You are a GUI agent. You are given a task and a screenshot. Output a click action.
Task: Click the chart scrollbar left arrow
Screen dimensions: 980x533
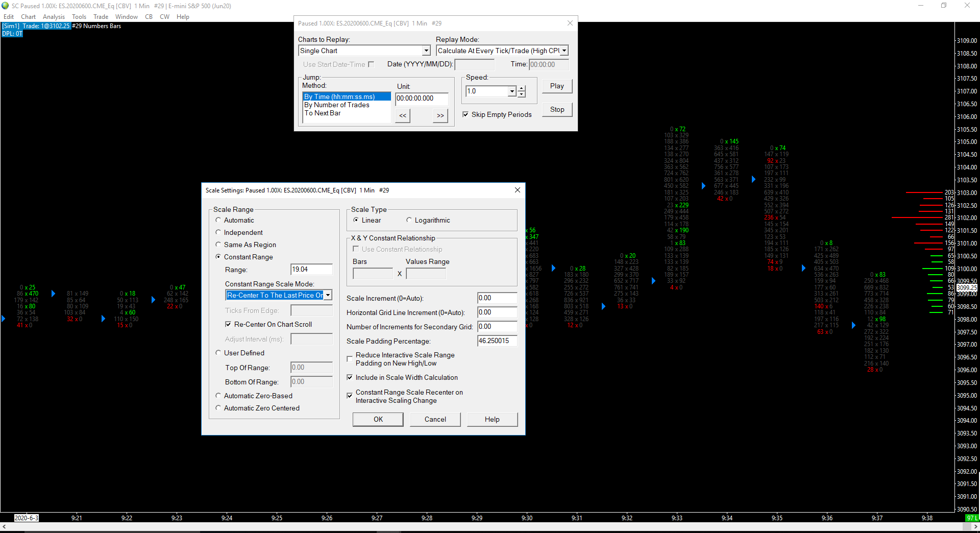pos(4,526)
